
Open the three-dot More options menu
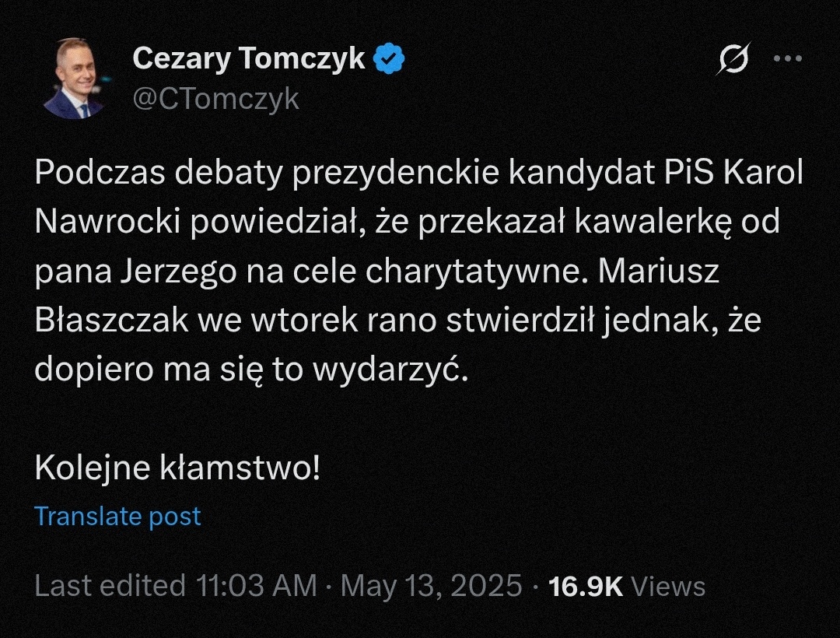[786, 59]
